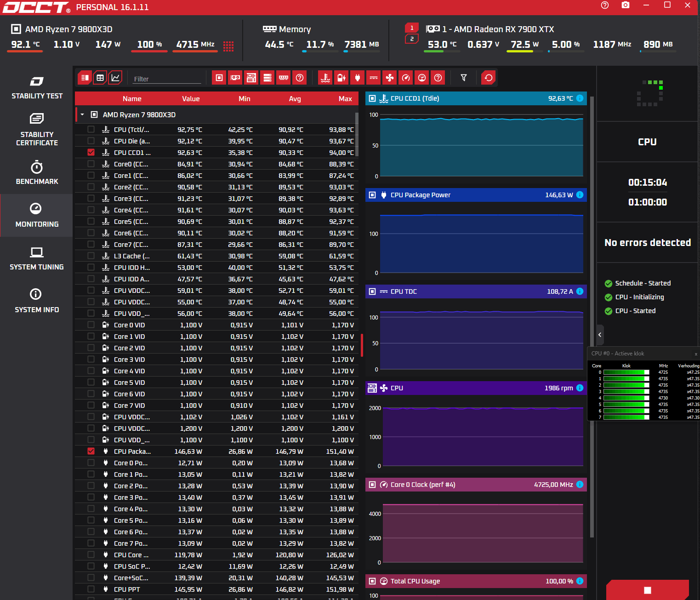700x600 pixels.
Task: Sort the table by the Value column
Action: [x=191, y=99]
